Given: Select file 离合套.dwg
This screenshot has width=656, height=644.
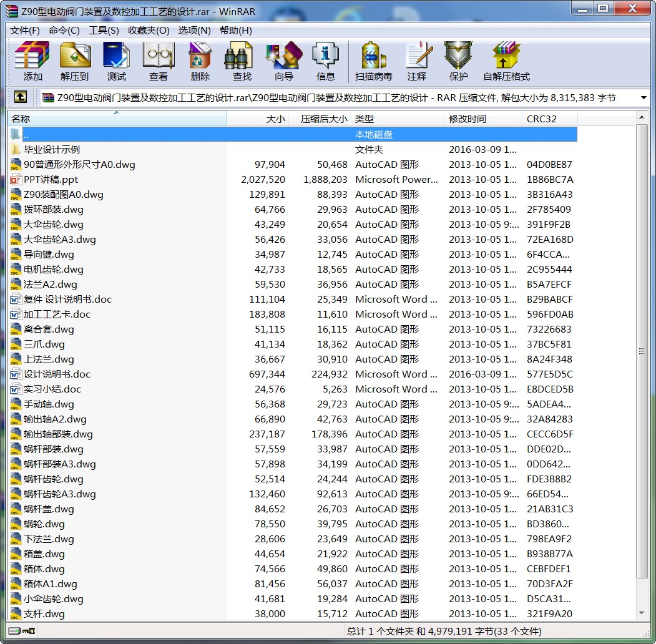Looking at the screenshot, I should click(49, 329).
